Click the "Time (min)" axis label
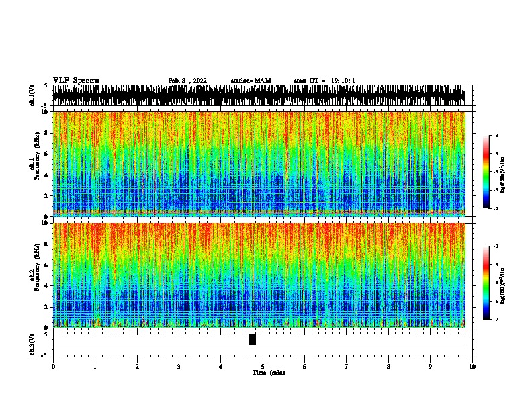The width and height of the screenshot is (532, 411). [x=269, y=373]
